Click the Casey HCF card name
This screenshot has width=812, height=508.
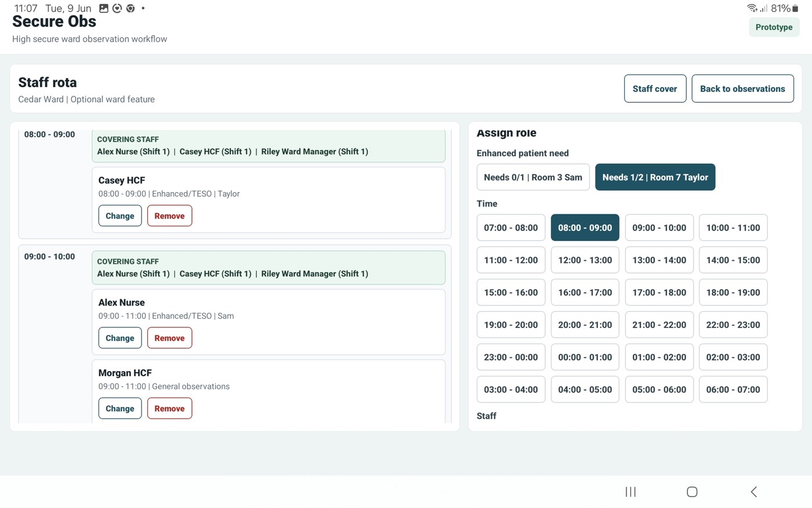point(122,181)
